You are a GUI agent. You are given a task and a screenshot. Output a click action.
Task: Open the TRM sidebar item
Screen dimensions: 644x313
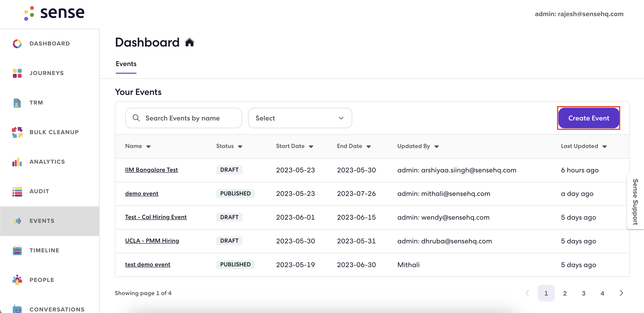click(50, 103)
